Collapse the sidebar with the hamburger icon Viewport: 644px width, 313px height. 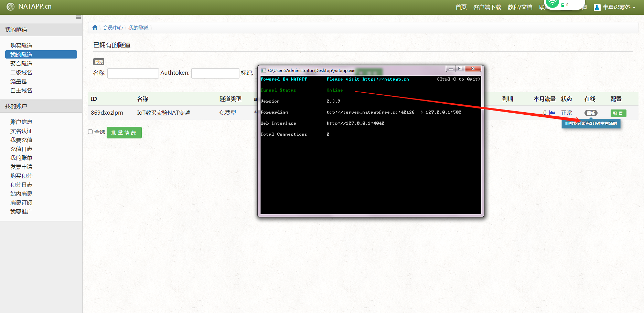click(78, 17)
